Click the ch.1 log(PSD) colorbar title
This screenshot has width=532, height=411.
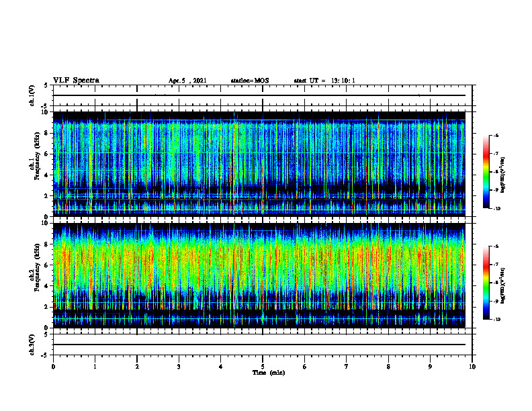[503, 175]
